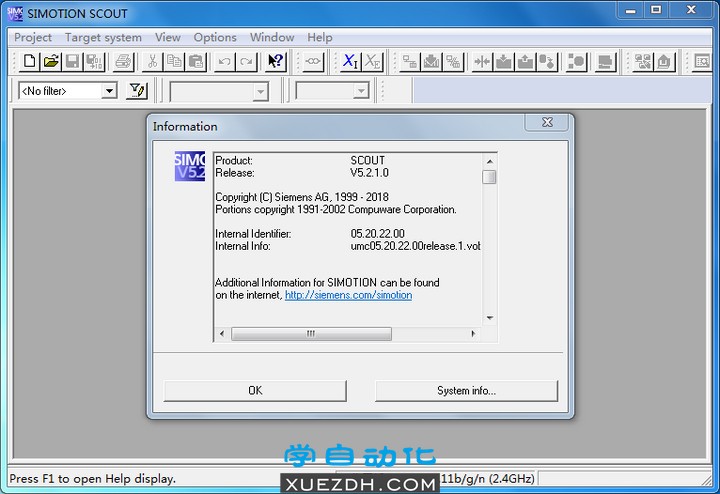Click the product value SCOUT
This screenshot has height=494, width=720.
pyautogui.click(x=367, y=160)
